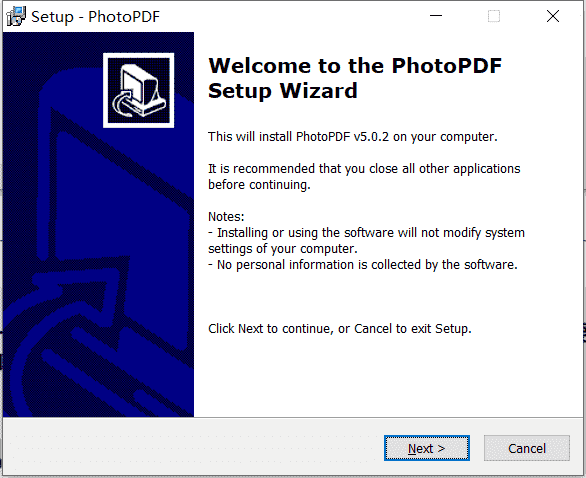Minimize the Setup - PhotoPDF window
Image resolution: width=586 pixels, height=478 pixels.
pyautogui.click(x=436, y=16)
